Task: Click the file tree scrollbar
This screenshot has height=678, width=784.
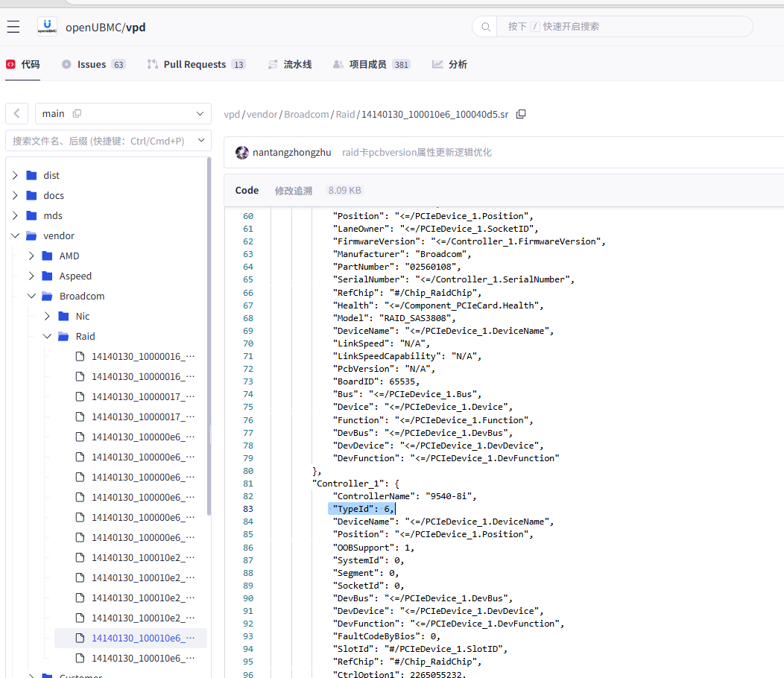Action: tap(209, 337)
